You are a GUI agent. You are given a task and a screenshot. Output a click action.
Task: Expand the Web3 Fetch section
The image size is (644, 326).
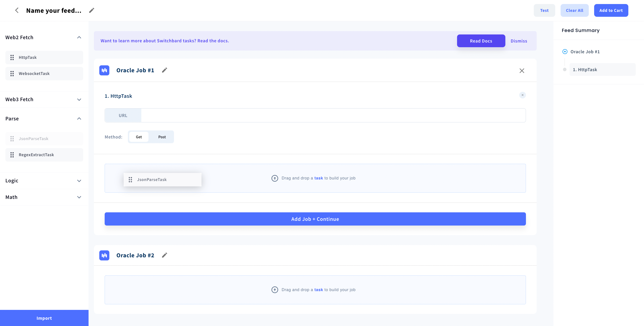click(x=79, y=100)
